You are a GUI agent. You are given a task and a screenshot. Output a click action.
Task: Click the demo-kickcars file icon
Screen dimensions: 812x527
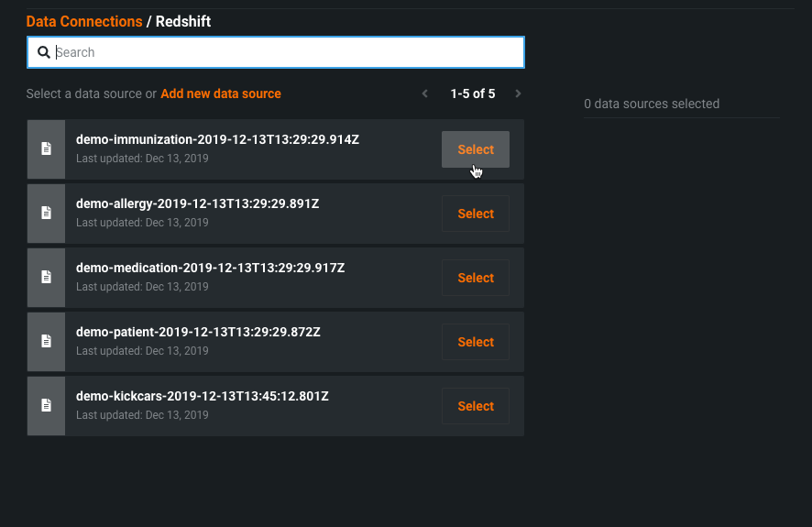(x=46, y=406)
